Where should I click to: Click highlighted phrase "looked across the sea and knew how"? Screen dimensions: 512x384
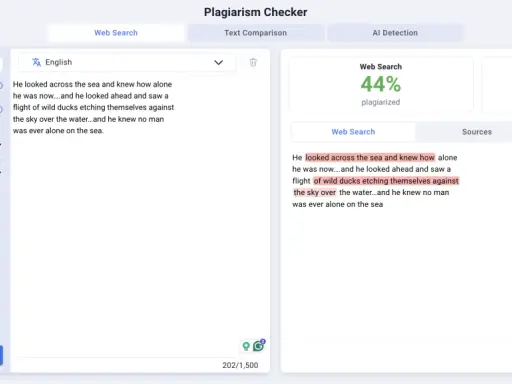point(370,157)
